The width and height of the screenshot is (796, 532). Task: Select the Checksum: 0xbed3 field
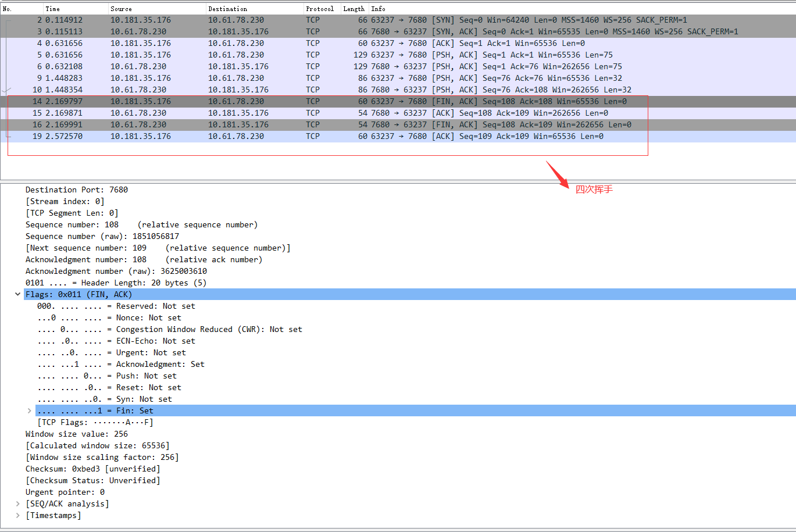pos(93,469)
